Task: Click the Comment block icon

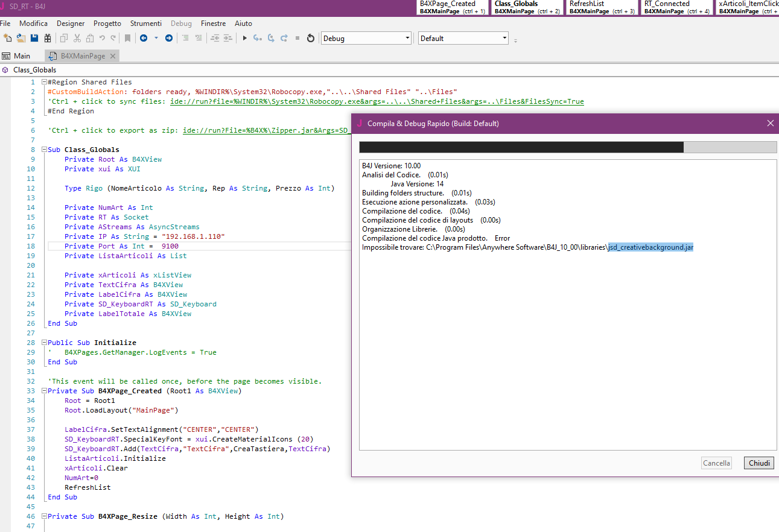Action: click(185, 38)
